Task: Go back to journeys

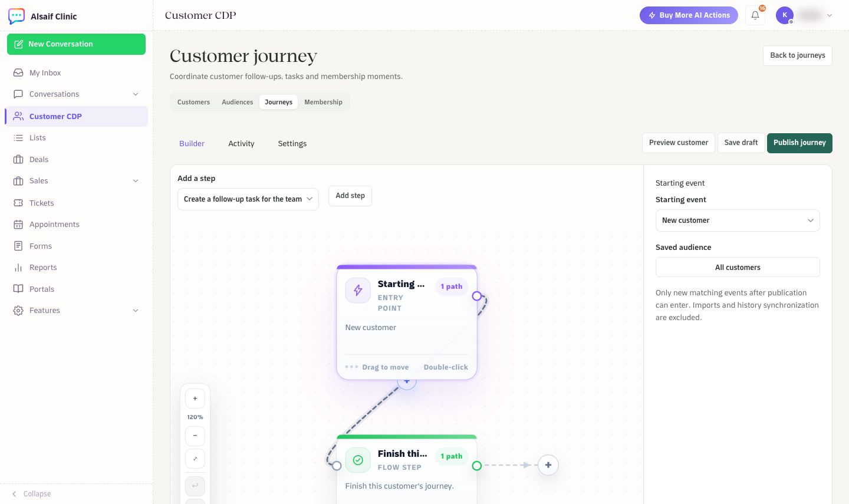Action: (x=798, y=55)
